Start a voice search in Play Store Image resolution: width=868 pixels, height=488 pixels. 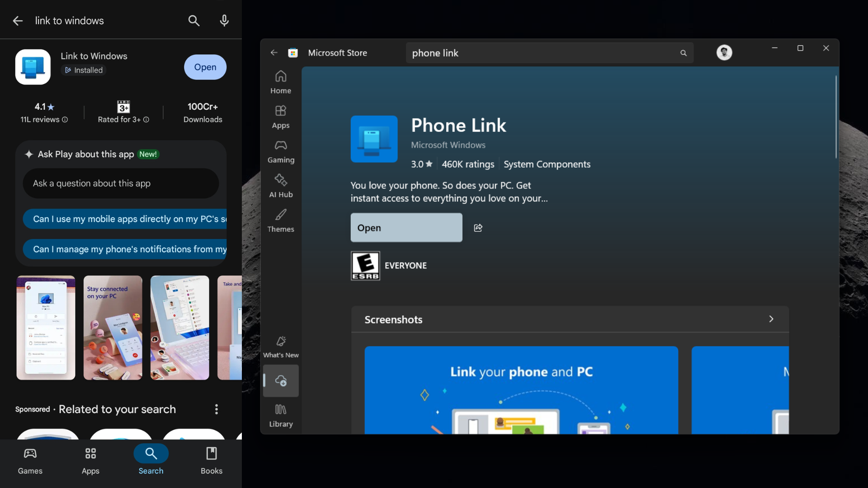coord(224,20)
